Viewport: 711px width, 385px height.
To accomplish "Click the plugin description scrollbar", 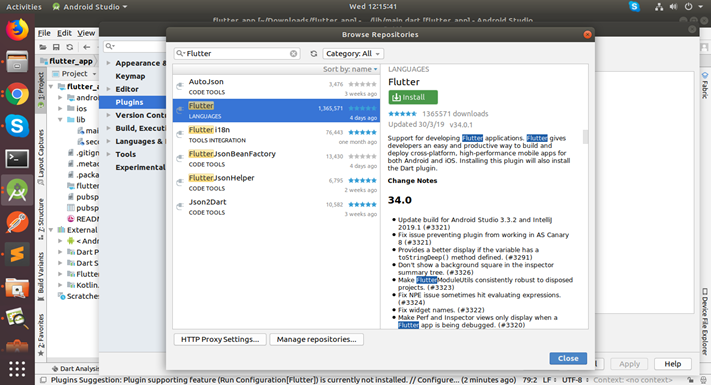I will pos(585,136).
